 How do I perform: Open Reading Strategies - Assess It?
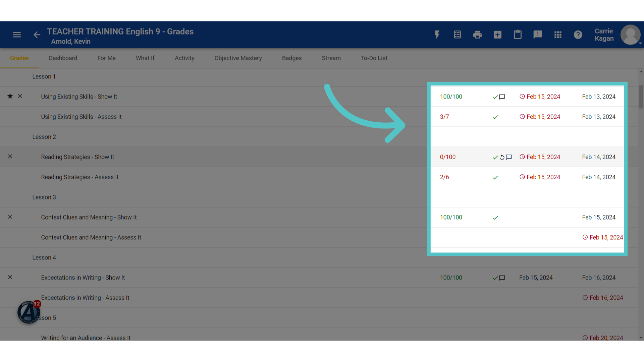point(80,177)
